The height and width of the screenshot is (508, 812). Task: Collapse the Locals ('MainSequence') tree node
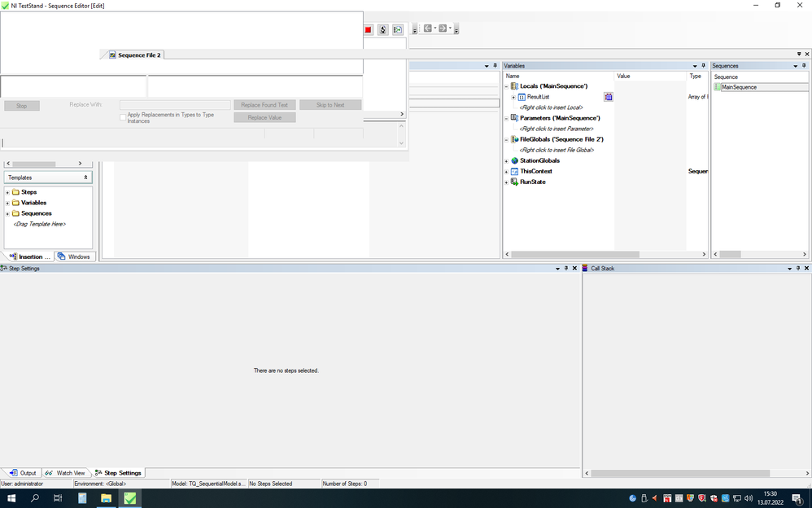tap(506, 85)
